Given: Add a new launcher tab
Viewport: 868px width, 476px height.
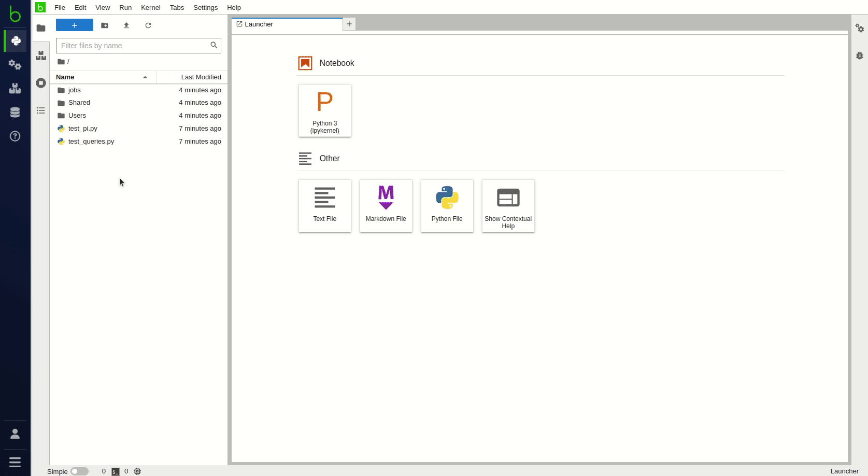Looking at the screenshot, I should point(349,24).
